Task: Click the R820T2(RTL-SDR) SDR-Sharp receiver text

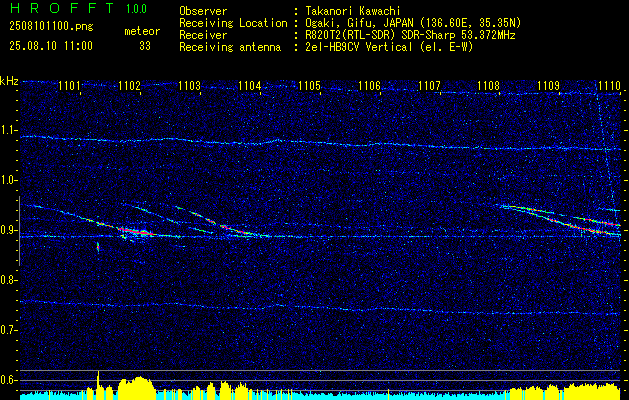Action: 408,35
